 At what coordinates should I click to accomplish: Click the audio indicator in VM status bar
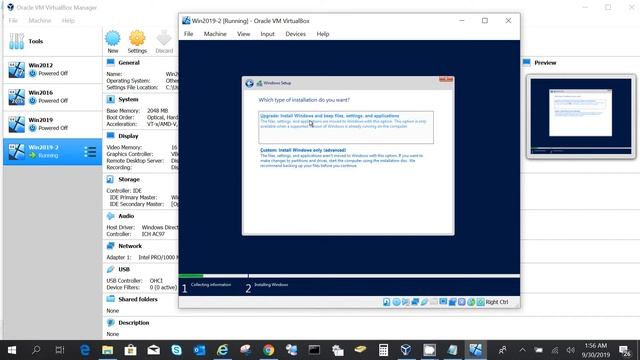(406, 302)
